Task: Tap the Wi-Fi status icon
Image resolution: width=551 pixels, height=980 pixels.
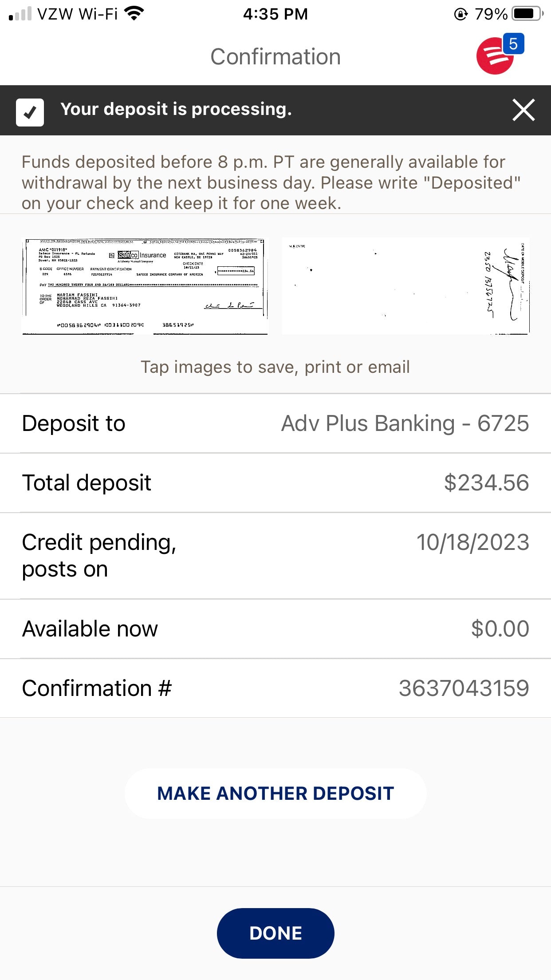Action: 134,13
